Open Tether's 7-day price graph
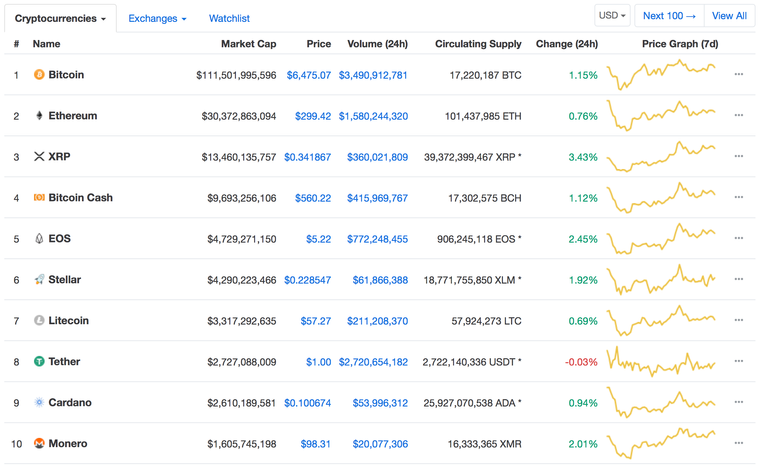 tap(661, 362)
